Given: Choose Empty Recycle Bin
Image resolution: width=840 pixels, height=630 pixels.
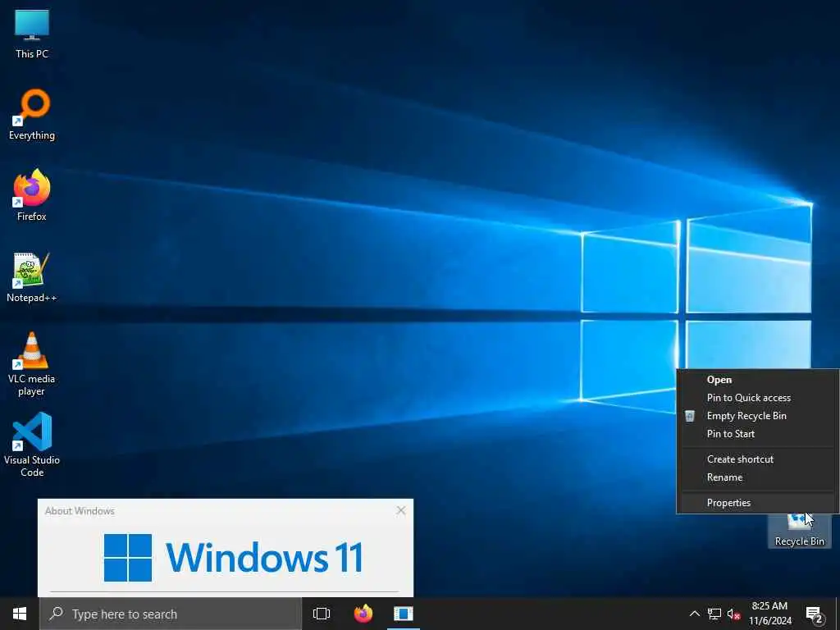Looking at the screenshot, I should [757, 416].
